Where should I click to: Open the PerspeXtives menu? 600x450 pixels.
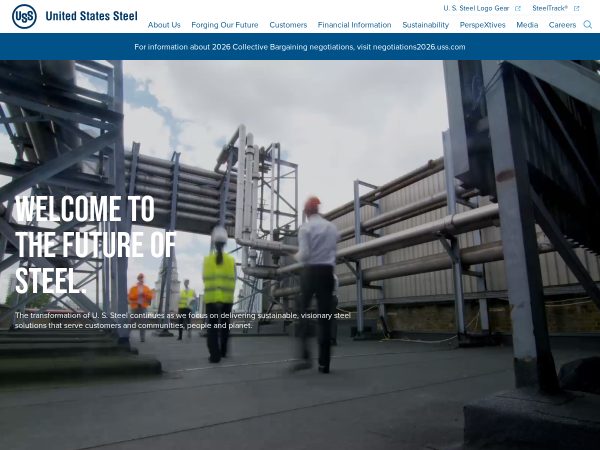pyautogui.click(x=483, y=25)
